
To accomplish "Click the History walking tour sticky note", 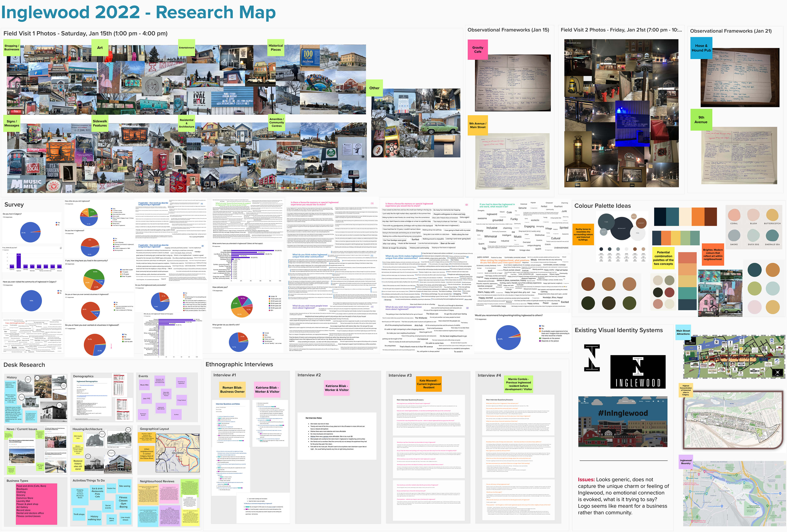I will point(94,518).
